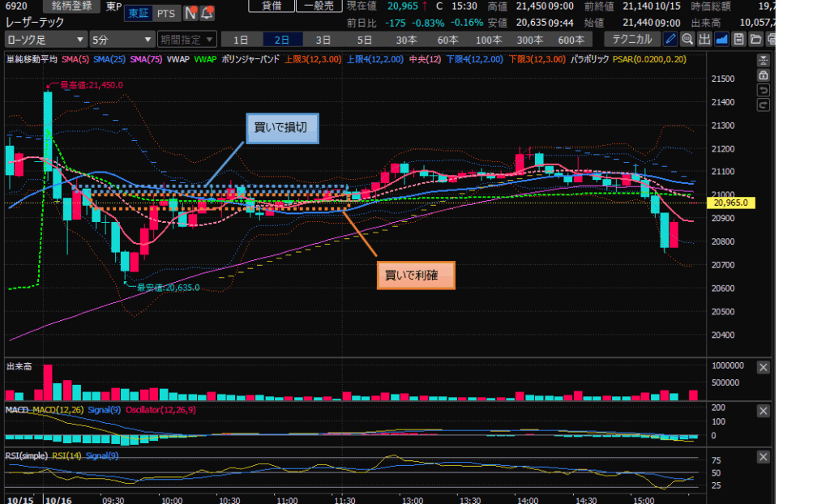Toggle the area chart display icon
Image resolution: width=830 pixels, height=504 pixels.
tap(721, 39)
